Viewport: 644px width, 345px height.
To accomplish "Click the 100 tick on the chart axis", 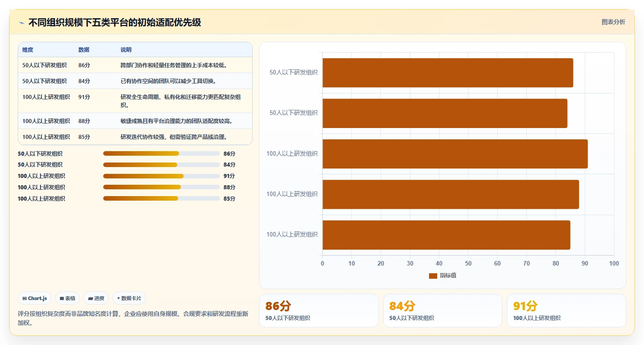I will coord(614,264).
